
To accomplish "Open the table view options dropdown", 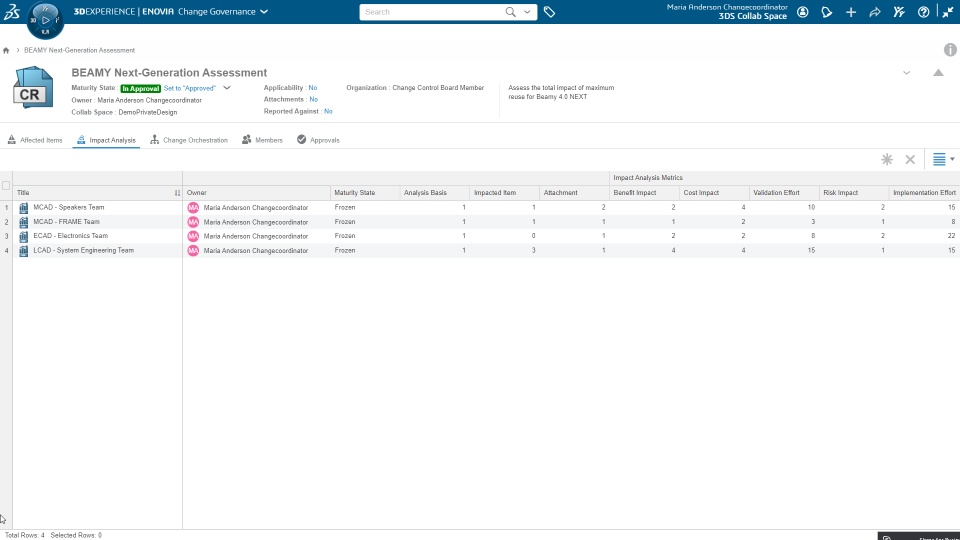I will [943, 159].
